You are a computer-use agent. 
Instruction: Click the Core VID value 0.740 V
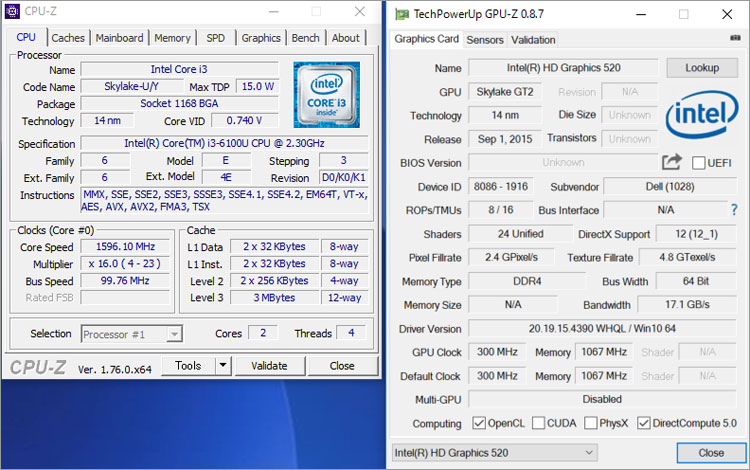(x=244, y=120)
